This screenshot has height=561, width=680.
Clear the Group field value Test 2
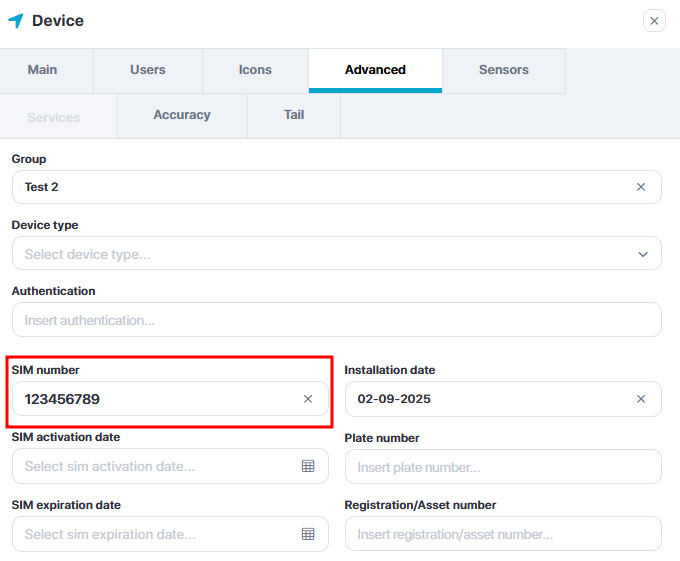pos(641,187)
